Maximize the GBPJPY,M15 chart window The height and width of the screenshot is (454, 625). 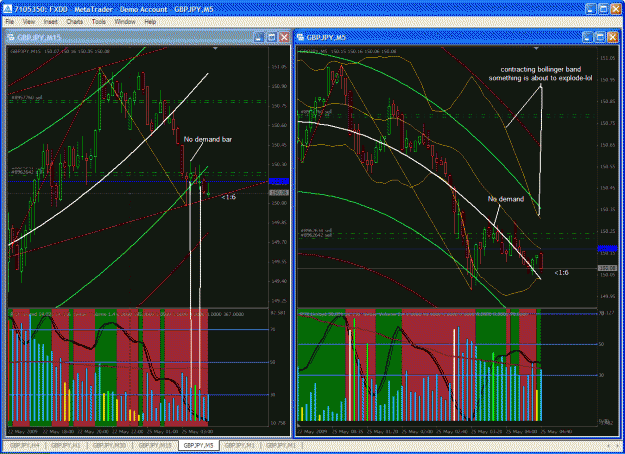[271, 37]
